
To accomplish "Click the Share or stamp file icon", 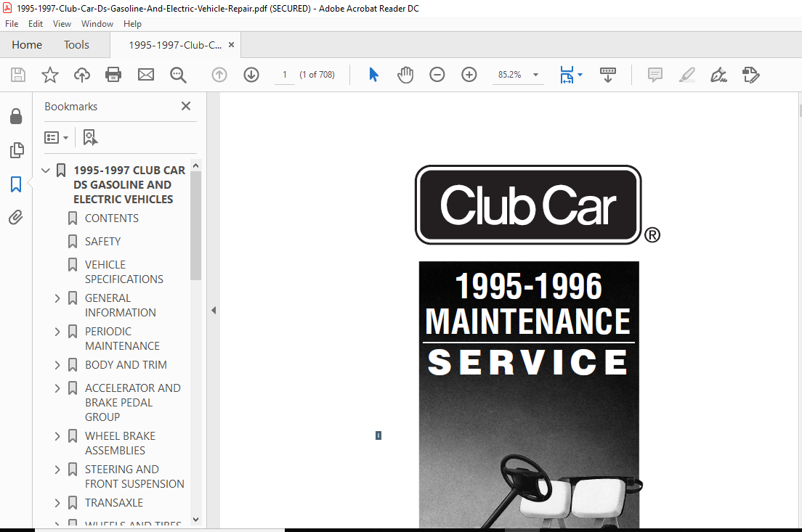I will (x=751, y=75).
